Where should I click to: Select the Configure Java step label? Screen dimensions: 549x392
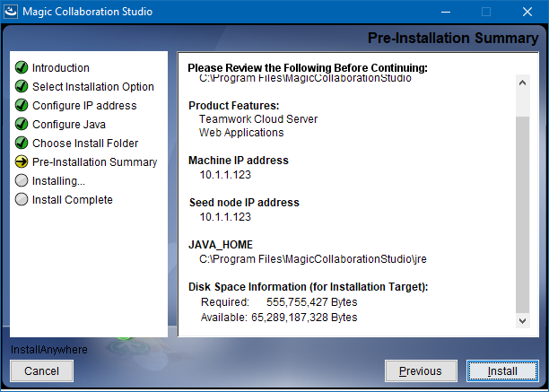pos(69,125)
